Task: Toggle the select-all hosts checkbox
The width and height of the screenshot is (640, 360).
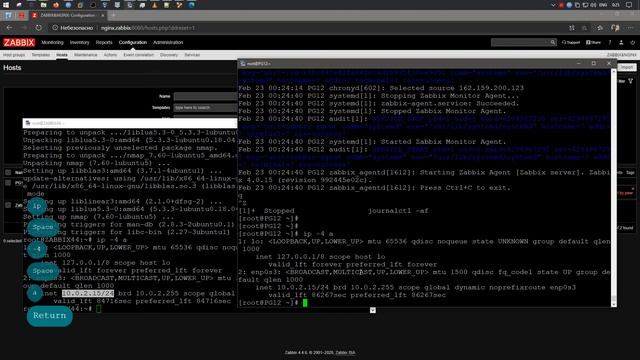Action: (8, 172)
